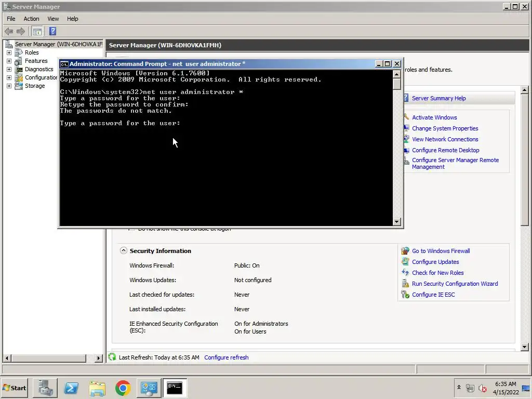Viewport: 532px width, 399px height.
Task: Switch to the running Server Manager taskbar window
Action: pos(149,388)
